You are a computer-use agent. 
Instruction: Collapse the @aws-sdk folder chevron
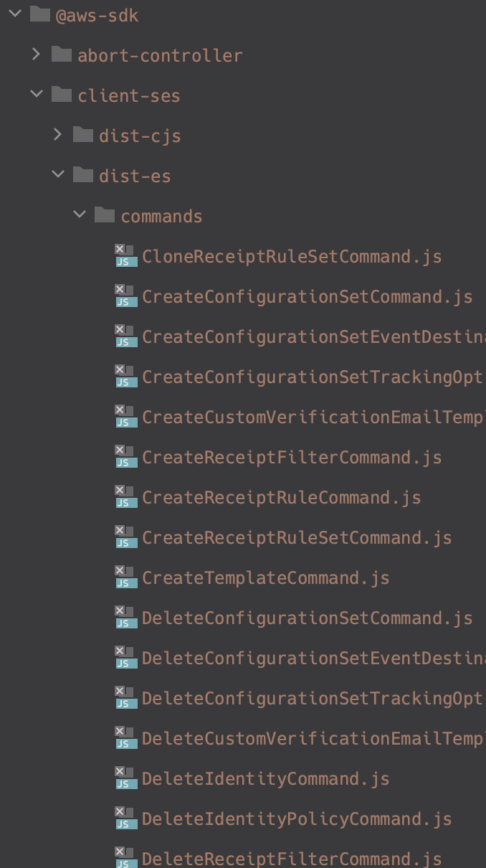point(15,14)
